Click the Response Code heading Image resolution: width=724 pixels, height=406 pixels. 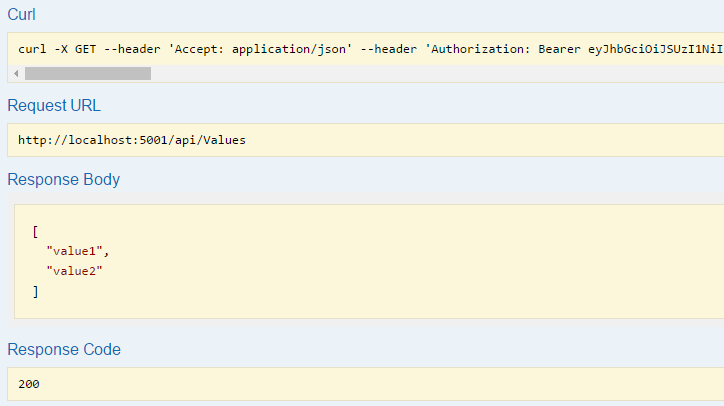point(64,349)
